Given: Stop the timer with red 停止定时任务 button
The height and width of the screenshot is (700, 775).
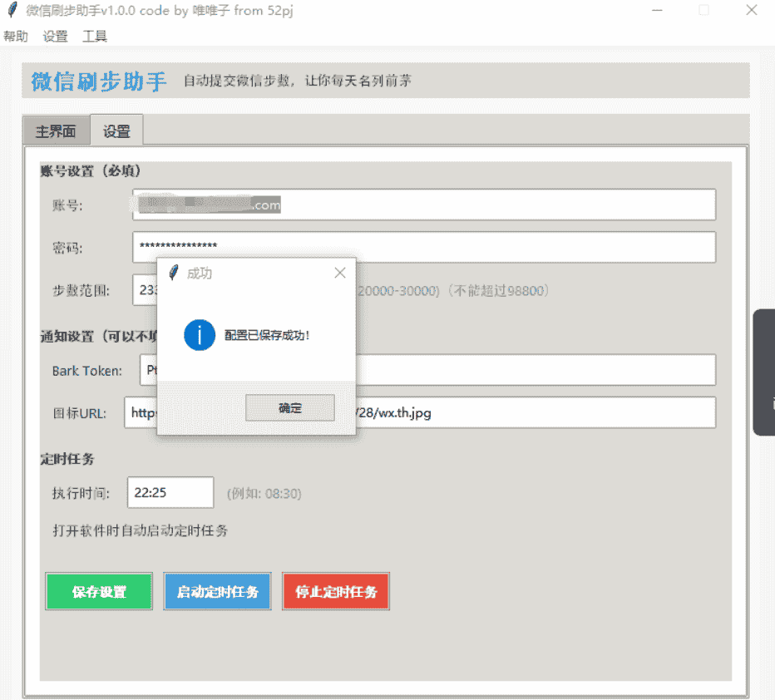Looking at the screenshot, I should pyautogui.click(x=335, y=591).
